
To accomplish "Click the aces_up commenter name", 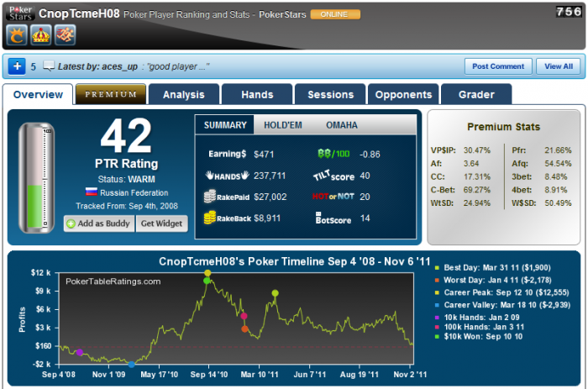I will point(119,66).
